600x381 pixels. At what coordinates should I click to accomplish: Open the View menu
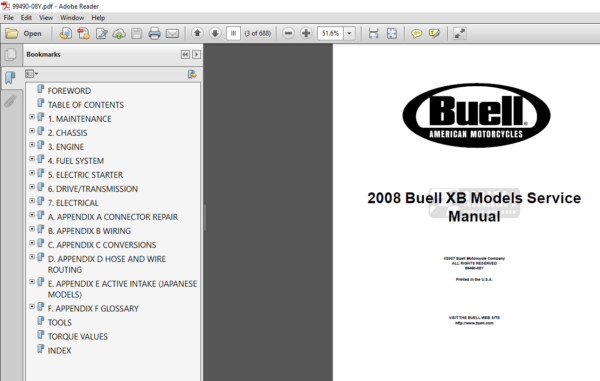46,18
